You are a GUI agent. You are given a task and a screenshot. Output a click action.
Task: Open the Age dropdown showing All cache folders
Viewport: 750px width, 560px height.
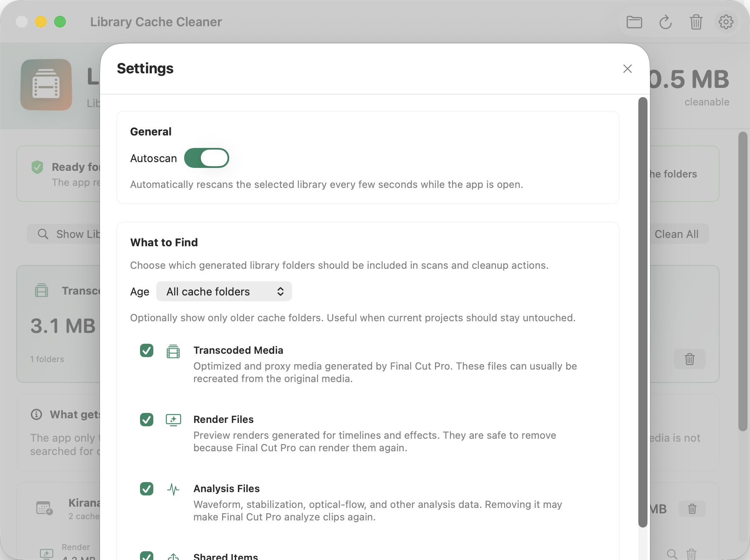[224, 292]
